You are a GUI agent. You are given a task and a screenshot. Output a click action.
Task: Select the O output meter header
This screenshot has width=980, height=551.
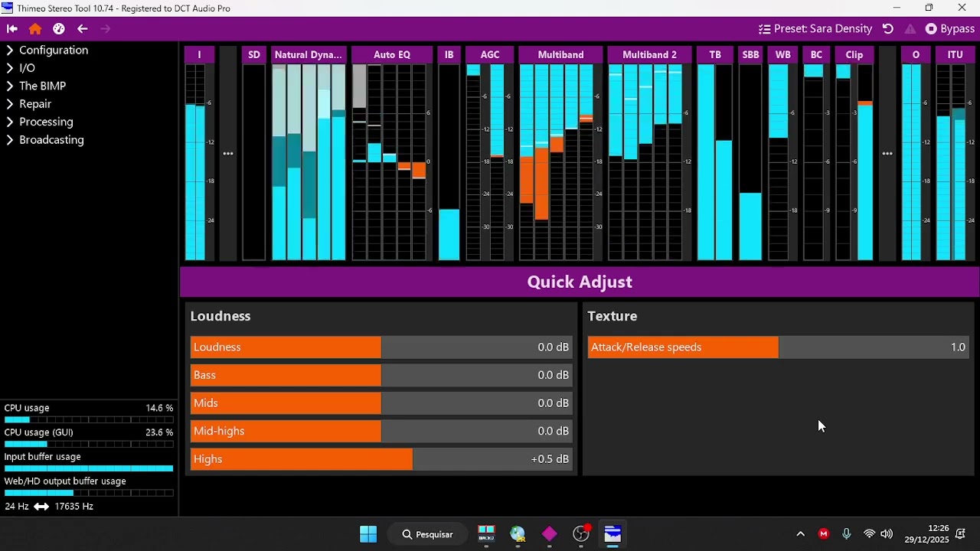click(916, 54)
